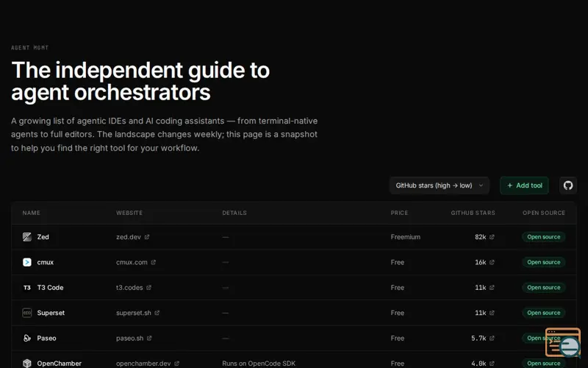Screen dimensions: 588x368
Task: Select the Superset name cell
Action: [51, 313]
